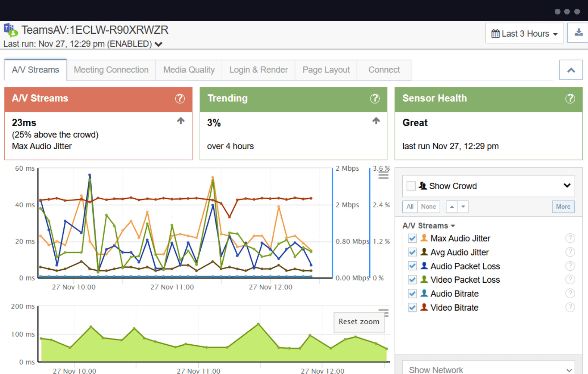588x374 pixels.
Task: Open the bottom chart options menu
Action: [x=384, y=312]
